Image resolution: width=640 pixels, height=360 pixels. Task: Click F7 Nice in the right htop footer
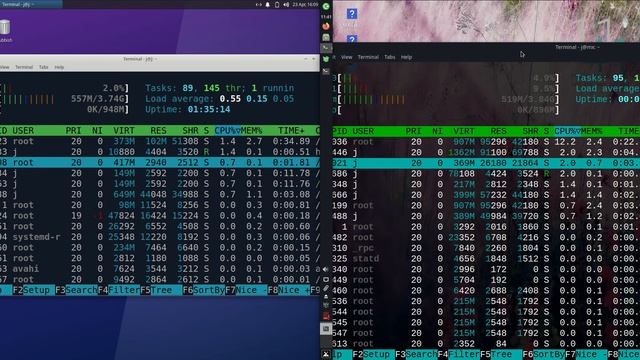pos(586,354)
